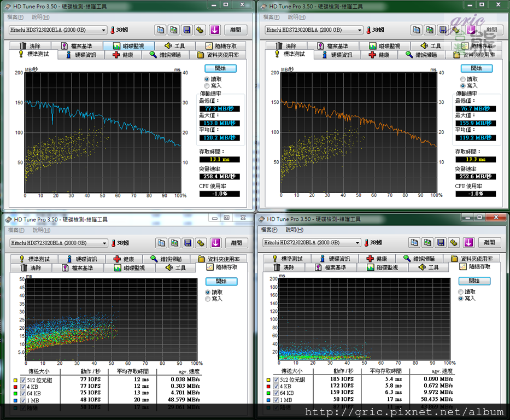Image resolution: width=510 pixels, height=420 pixels.
Task: Toggle the 64 KB checkbox in bottom-right window
Action: pos(275,392)
